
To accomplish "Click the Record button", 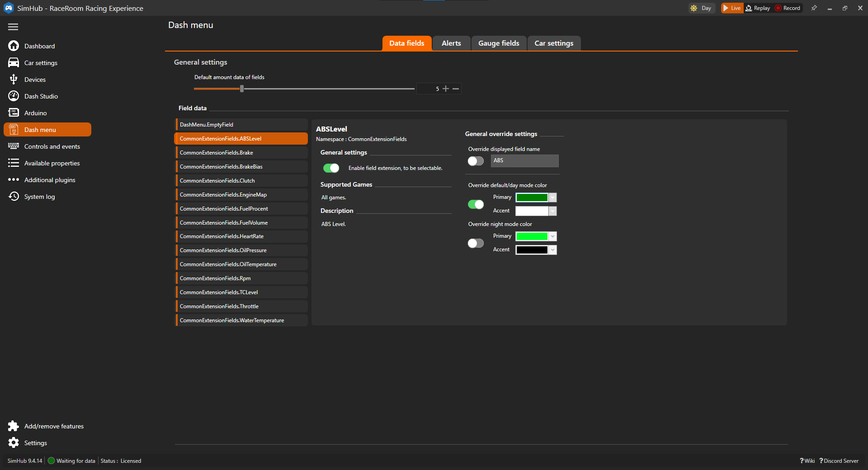I will (x=788, y=8).
